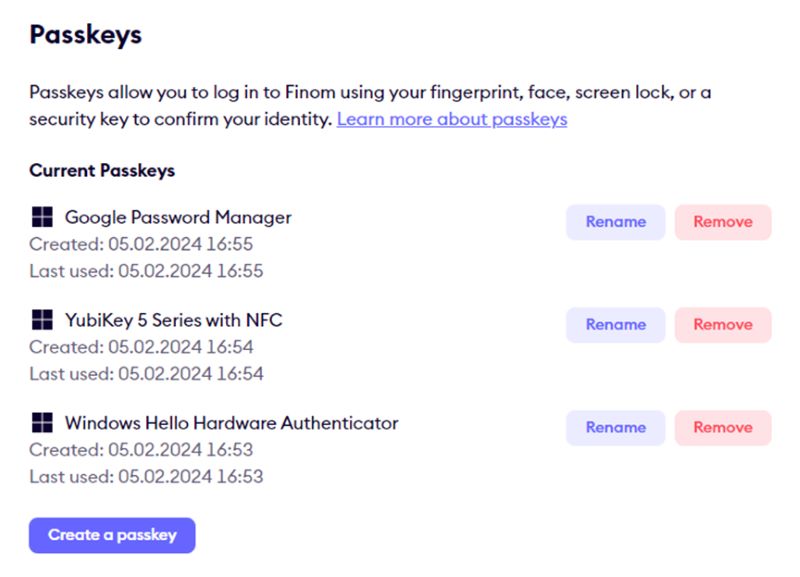
Task: Click the Windows icon beside Google Password Manager
Action: pyautogui.click(x=41, y=217)
